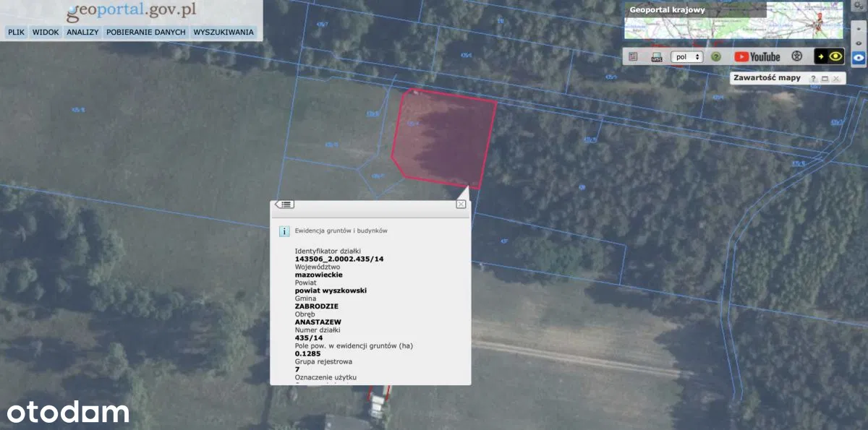Click help icon in Zawartość mapy panel

pos(813,78)
